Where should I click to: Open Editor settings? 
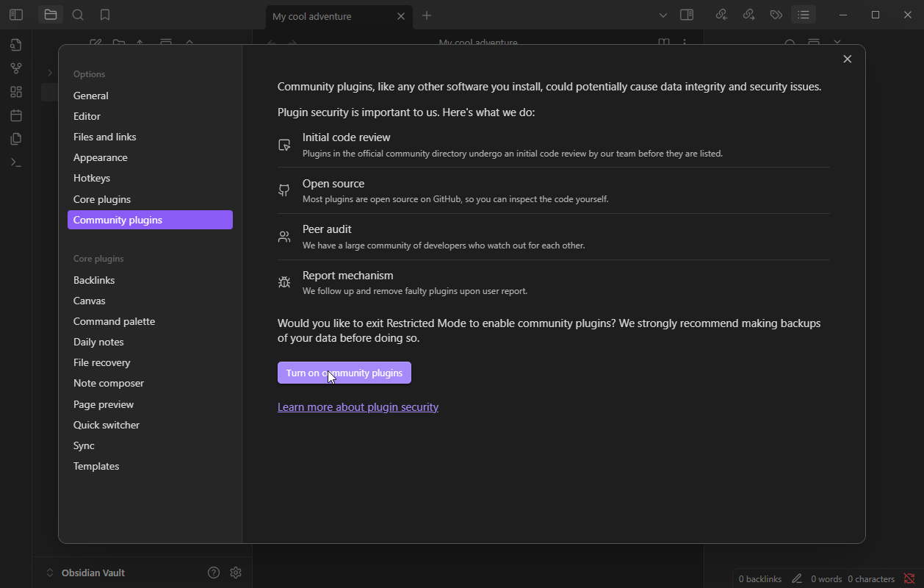(150, 116)
